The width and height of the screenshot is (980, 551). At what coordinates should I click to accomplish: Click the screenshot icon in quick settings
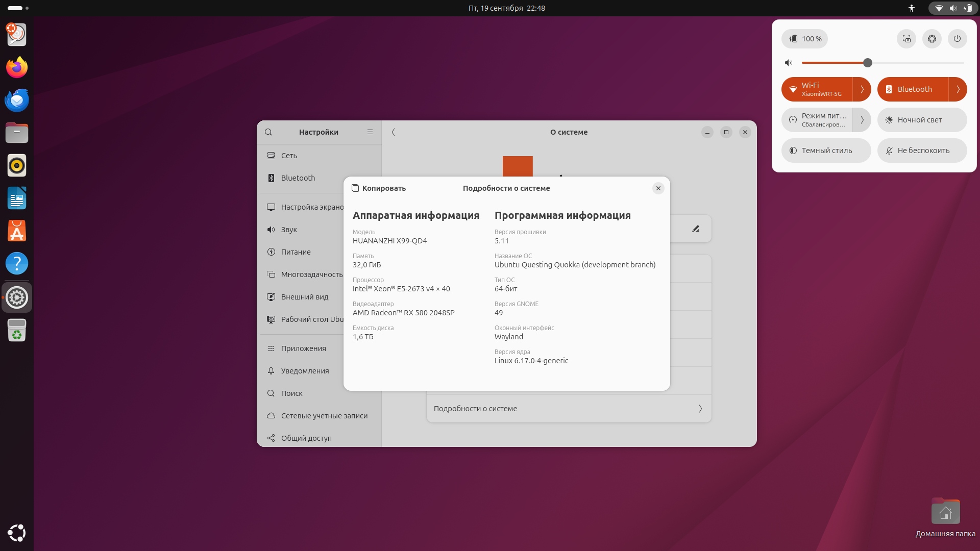point(906,39)
